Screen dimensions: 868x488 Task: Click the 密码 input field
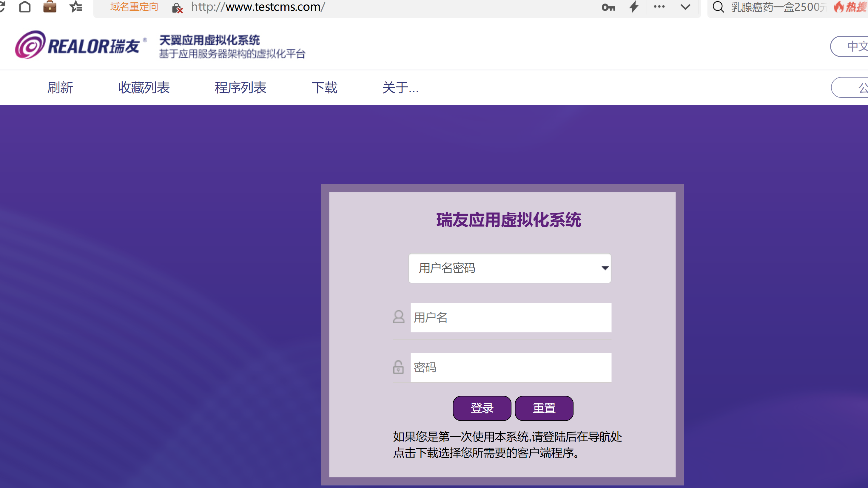511,367
